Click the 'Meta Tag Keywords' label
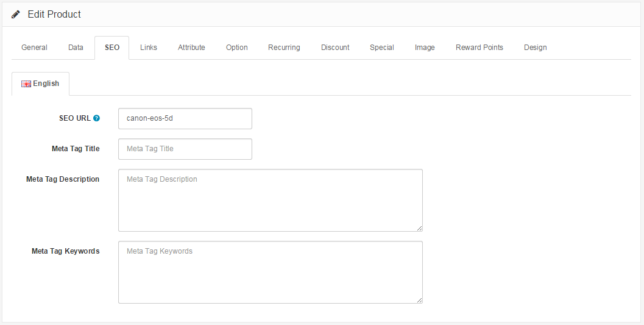Viewport: 644px width, 325px height. [66, 251]
